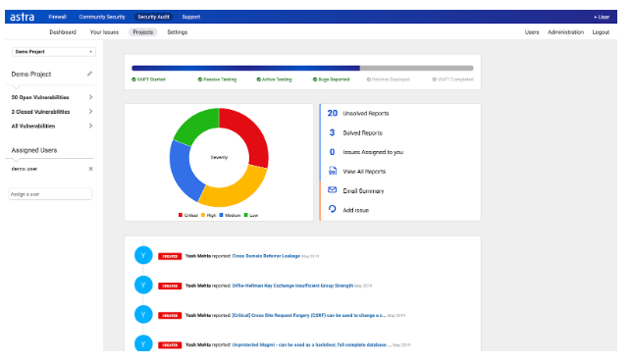The height and width of the screenshot is (364, 632).
Task: Click the View All Reports document icon
Action: click(x=332, y=171)
